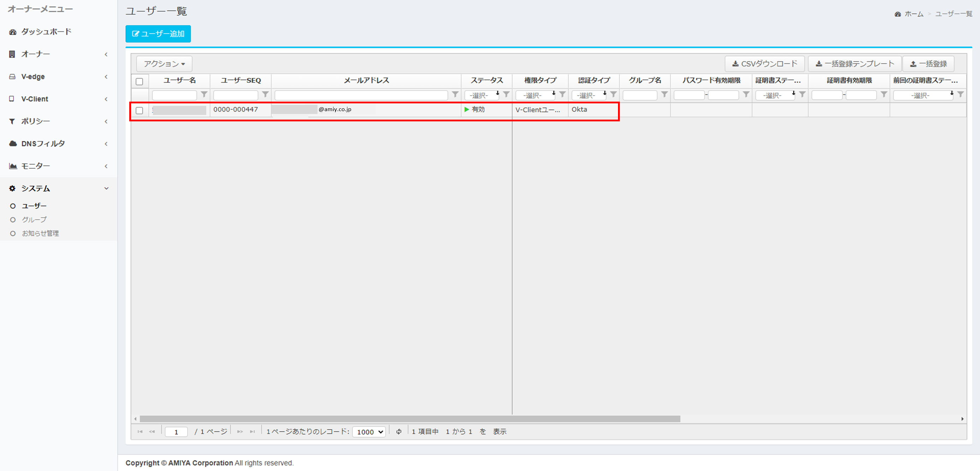Collapse the システム submenu chevron
The height and width of the screenshot is (471, 980).
[106, 188]
